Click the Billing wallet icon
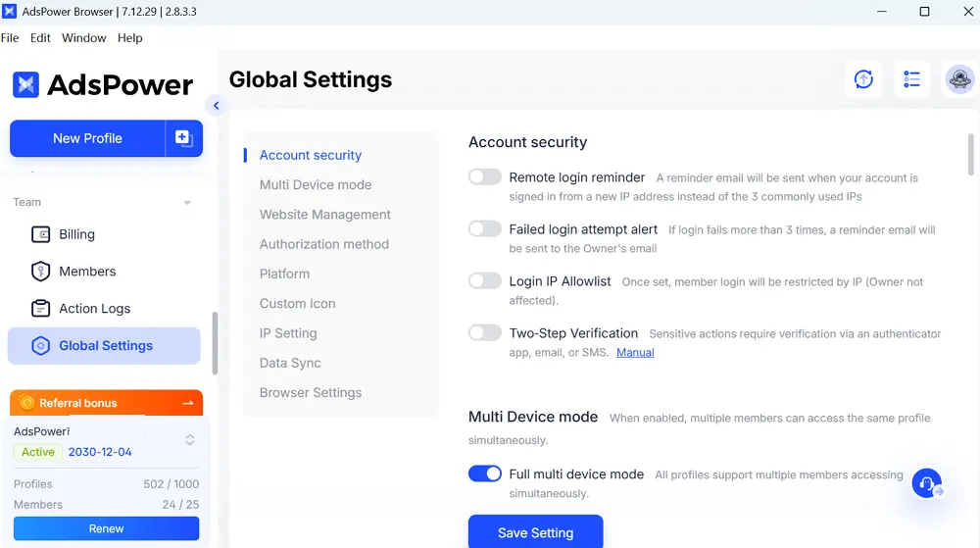This screenshot has height=548, width=980. pyautogui.click(x=40, y=234)
